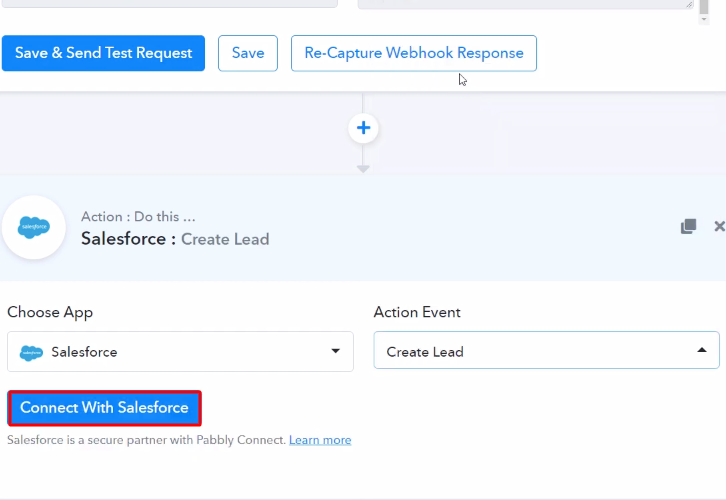Click the scrollbar down arrow at top right
The image size is (726, 500).
coord(704,19)
